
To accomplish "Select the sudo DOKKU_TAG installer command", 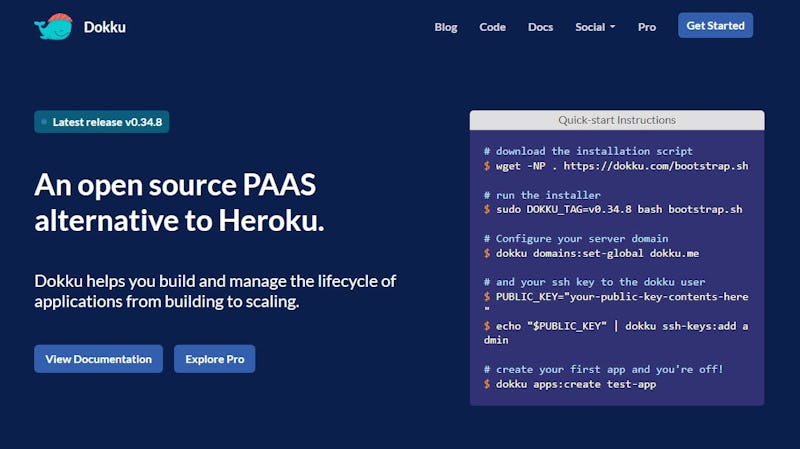I will click(614, 210).
